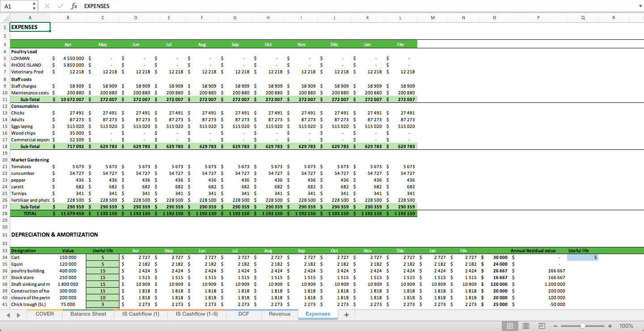Select the blue Useful life cell showing 5
This screenshot has height=331, width=644.
583,257
